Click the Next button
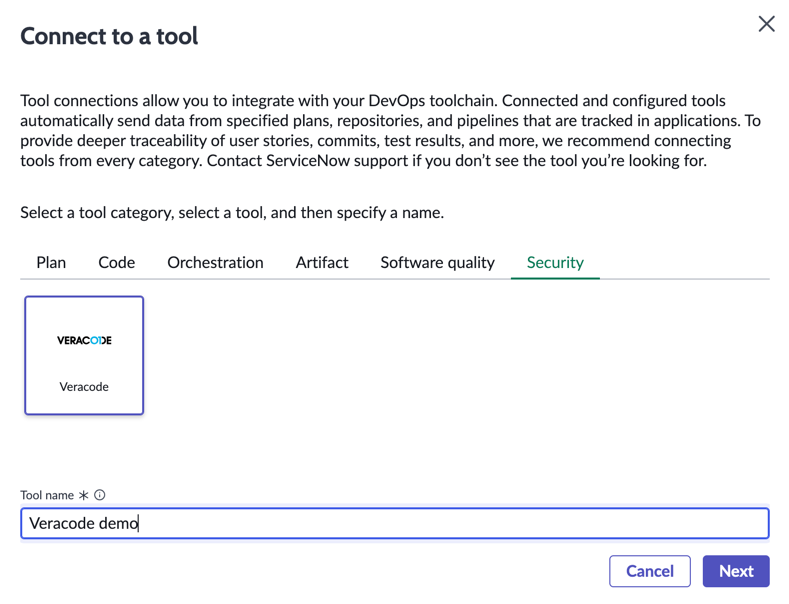789x604 pixels. tap(736, 571)
